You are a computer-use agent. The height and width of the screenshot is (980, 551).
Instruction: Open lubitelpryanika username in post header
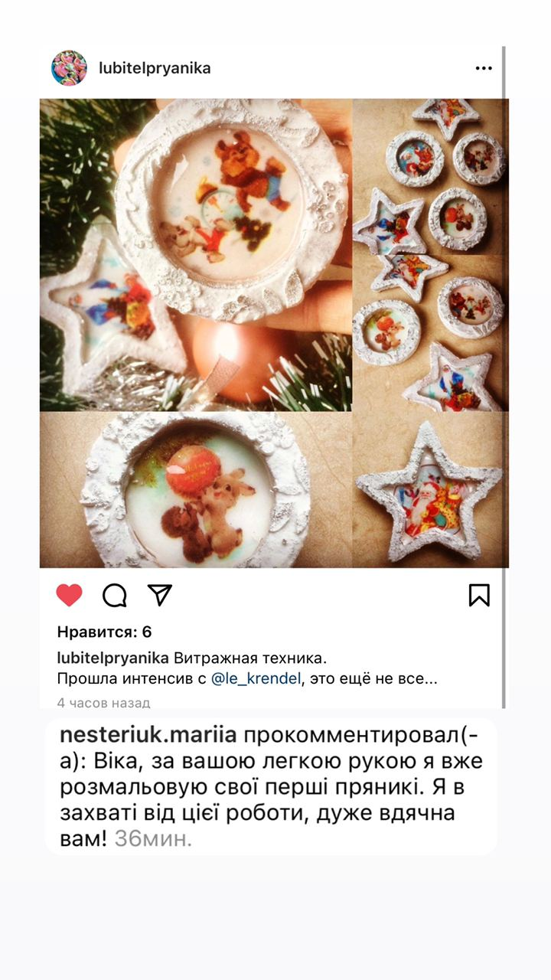(x=155, y=68)
